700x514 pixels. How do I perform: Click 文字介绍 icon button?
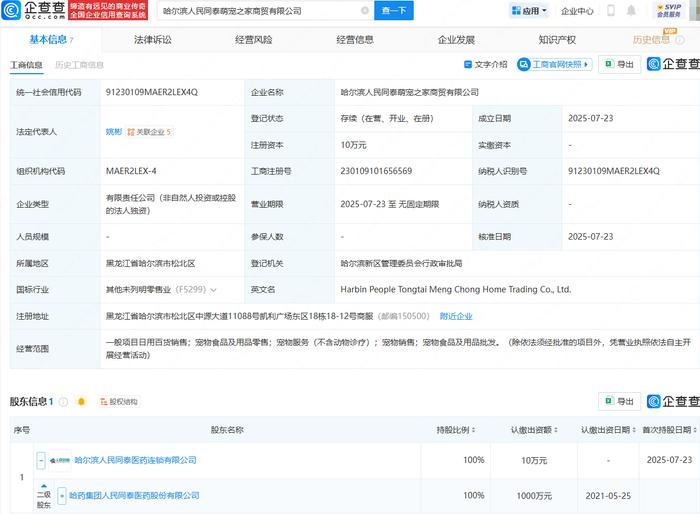tap(486, 64)
